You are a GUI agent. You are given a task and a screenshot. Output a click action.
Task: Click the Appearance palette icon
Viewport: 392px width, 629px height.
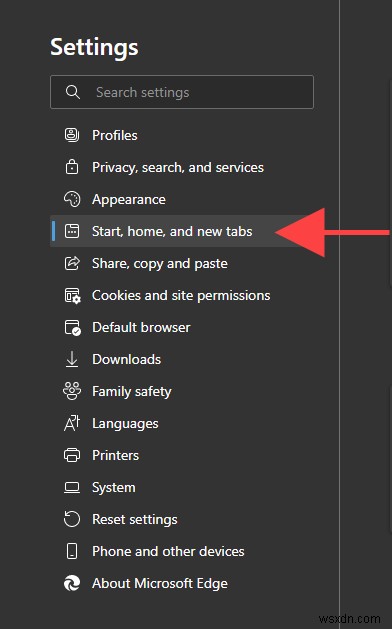coord(72,199)
